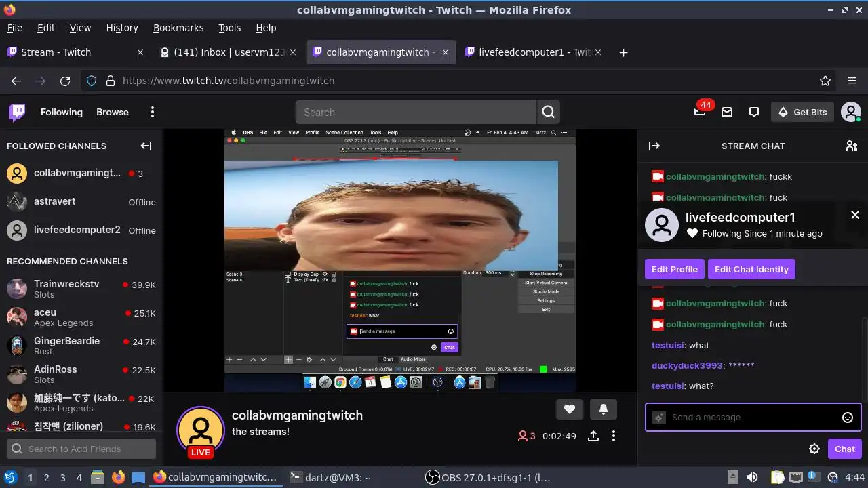This screenshot has width=868, height=488.
Task: Toggle the notifications bell for this channel
Action: 603,409
